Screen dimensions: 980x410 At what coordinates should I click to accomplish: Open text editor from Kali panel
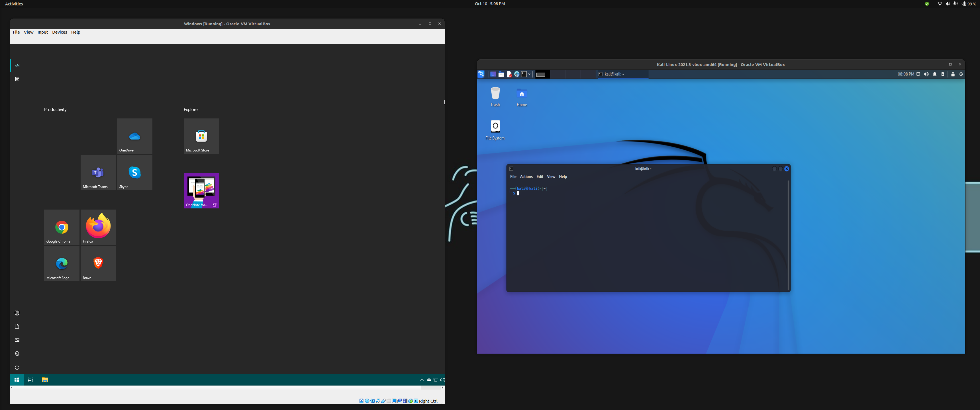(509, 75)
